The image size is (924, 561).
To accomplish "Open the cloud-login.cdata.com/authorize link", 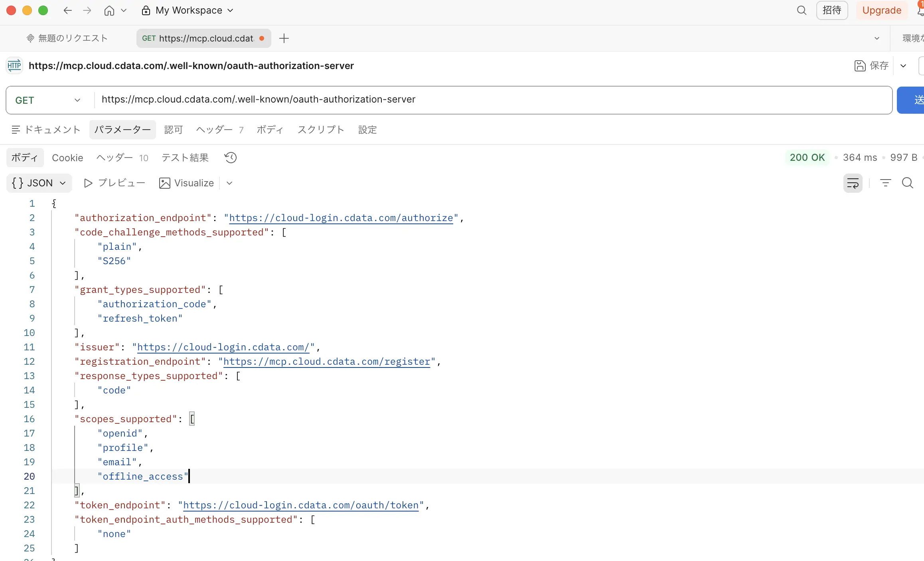I will [x=341, y=218].
